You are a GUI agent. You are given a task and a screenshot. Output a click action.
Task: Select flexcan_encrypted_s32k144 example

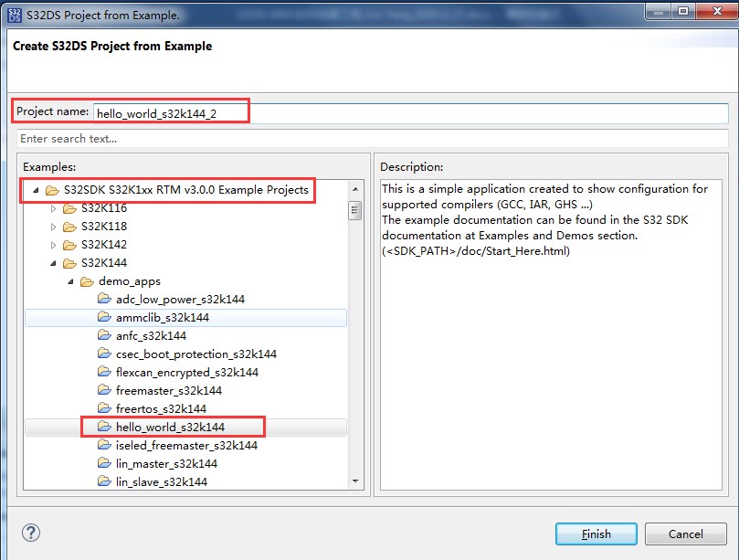point(187,373)
